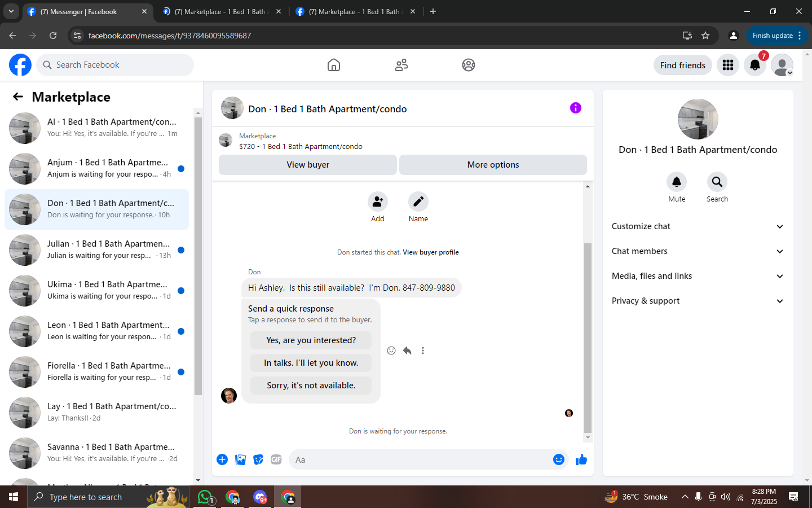Click View buyer button

coord(308,165)
